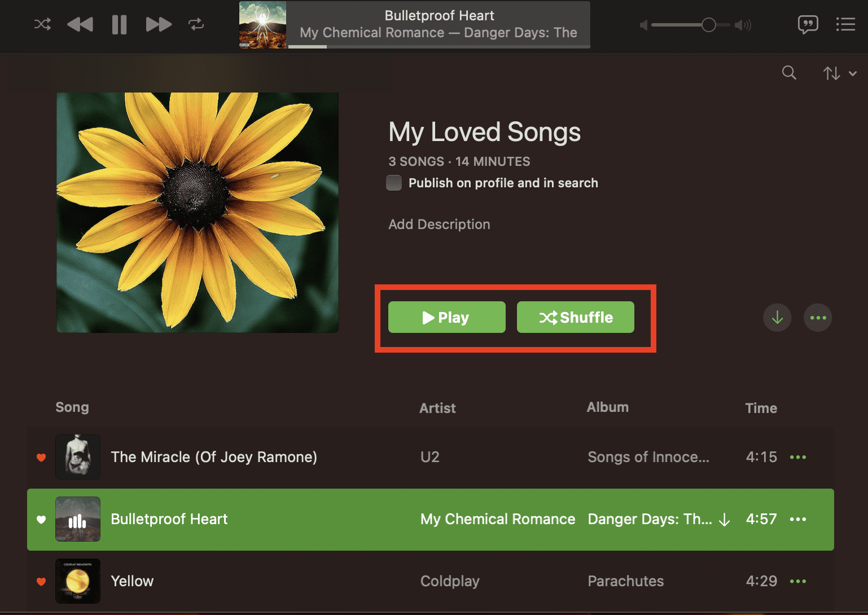The height and width of the screenshot is (615, 868).
Task: Click the sunflower playlist artwork
Action: click(x=198, y=212)
